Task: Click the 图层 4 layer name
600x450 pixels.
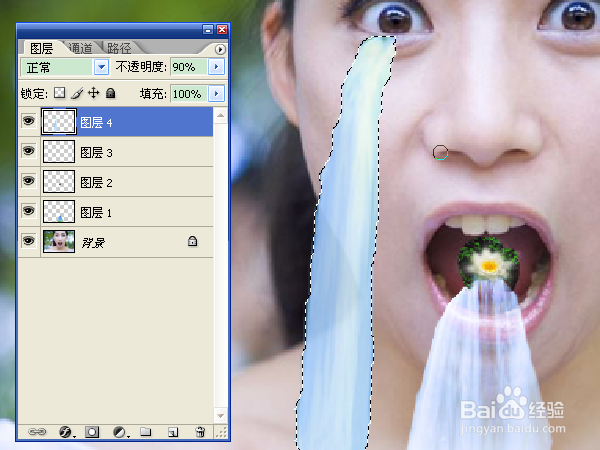Action: coord(96,123)
